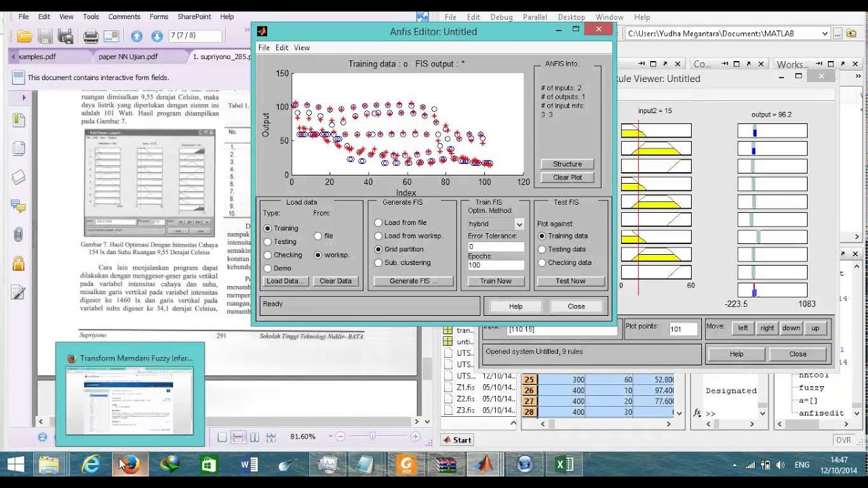Open the security padlock icon in PDF sidebar
Viewport: 868px width, 488px height.
tap(18, 264)
